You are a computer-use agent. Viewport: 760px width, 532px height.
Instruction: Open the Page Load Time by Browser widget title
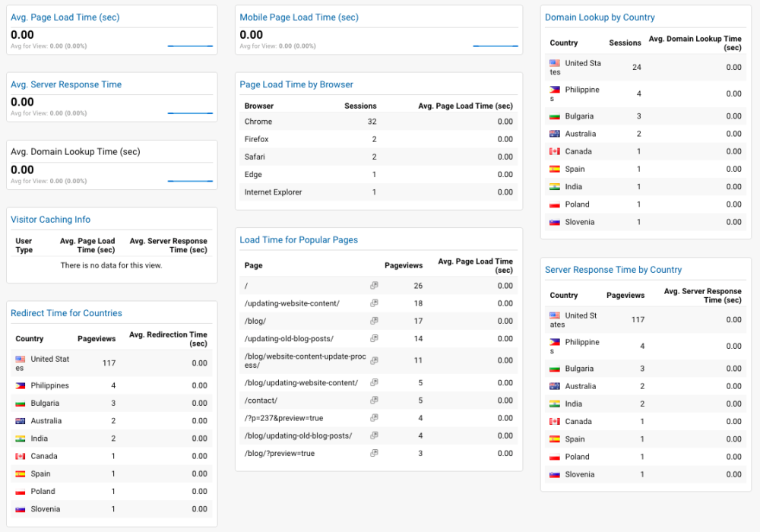click(x=296, y=84)
